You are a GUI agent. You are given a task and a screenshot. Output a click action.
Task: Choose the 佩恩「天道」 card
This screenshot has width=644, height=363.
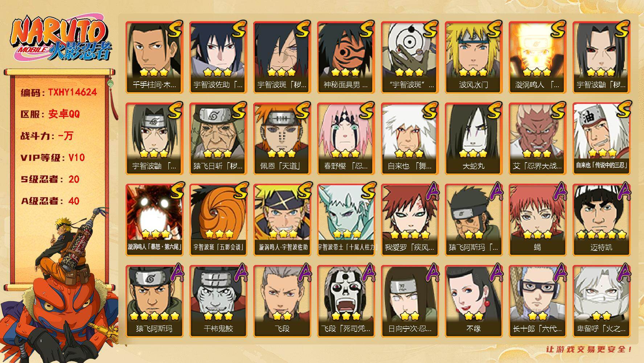coord(282,138)
